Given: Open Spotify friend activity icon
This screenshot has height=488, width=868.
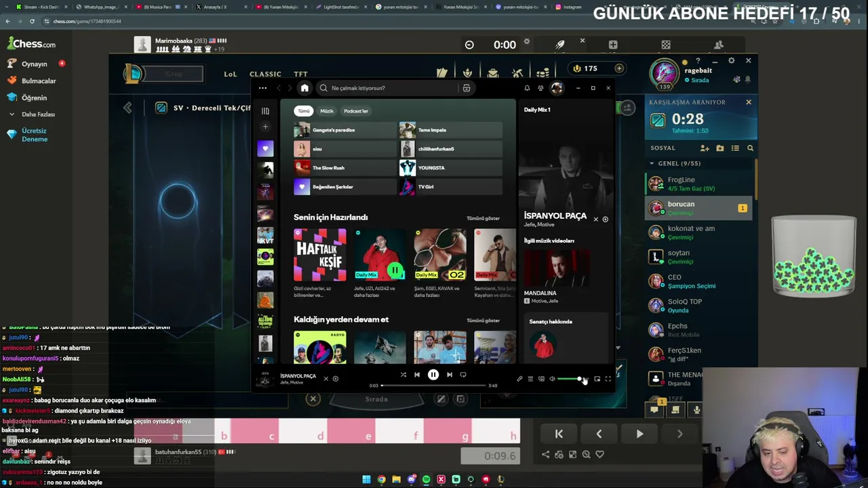Looking at the screenshot, I should pyautogui.click(x=540, y=88).
